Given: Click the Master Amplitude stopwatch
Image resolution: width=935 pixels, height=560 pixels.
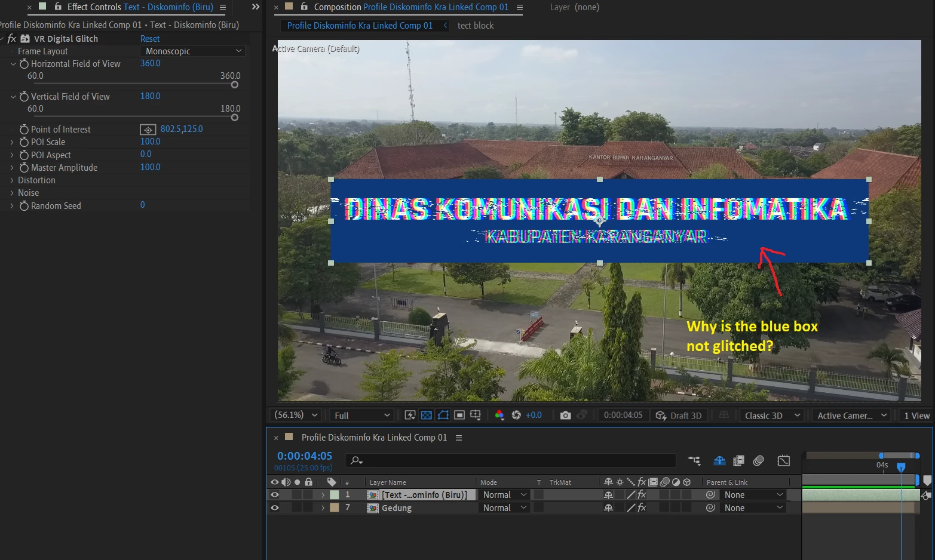Looking at the screenshot, I should tap(24, 168).
